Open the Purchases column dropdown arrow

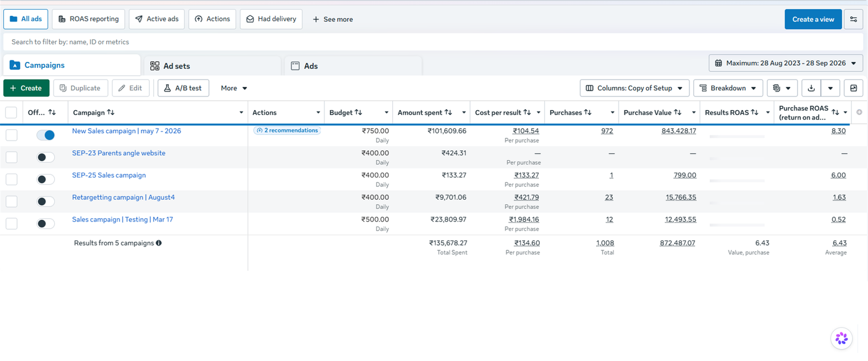[612, 112]
